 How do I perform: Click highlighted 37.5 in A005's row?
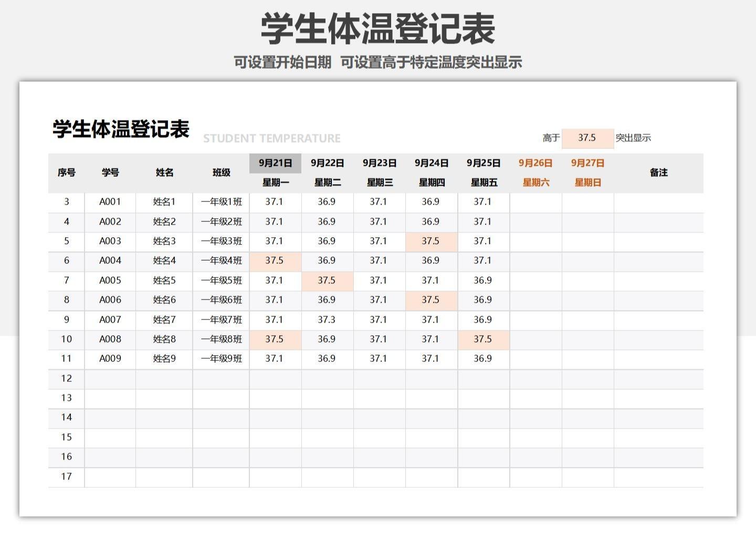[x=327, y=281]
